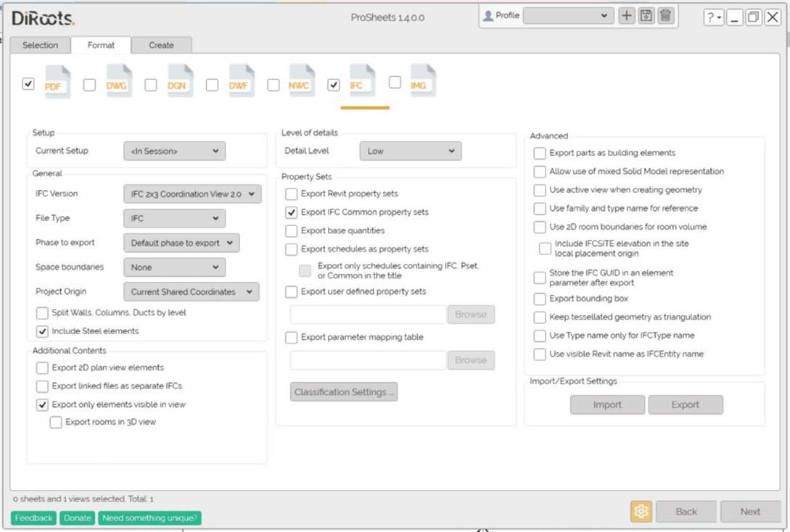Screen dimensions: 790x532
Task: Enable Export rooms in 3D view
Action: coord(56,423)
